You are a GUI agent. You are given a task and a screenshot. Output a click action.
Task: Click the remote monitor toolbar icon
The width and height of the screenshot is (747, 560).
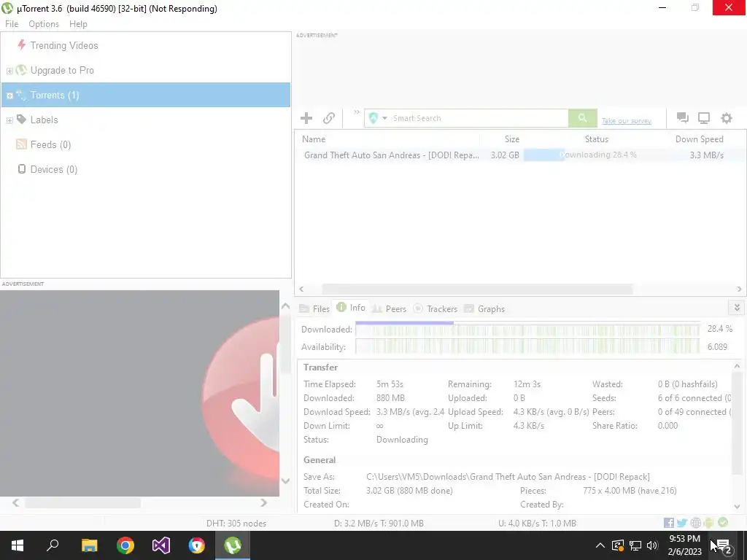704,118
